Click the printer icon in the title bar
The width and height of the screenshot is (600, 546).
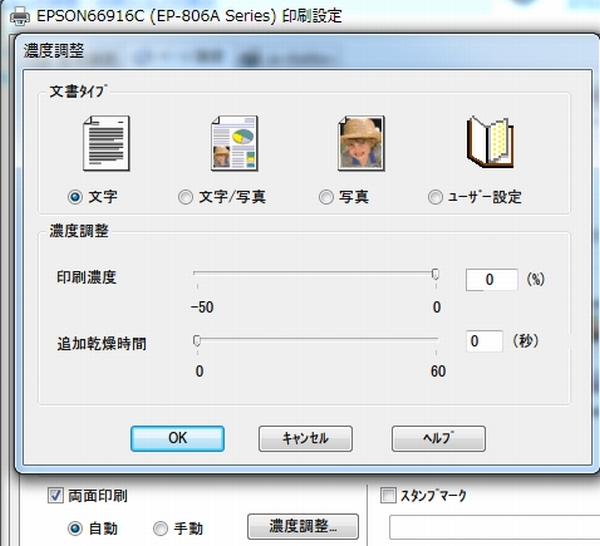pyautogui.click(x=20, y=17)
